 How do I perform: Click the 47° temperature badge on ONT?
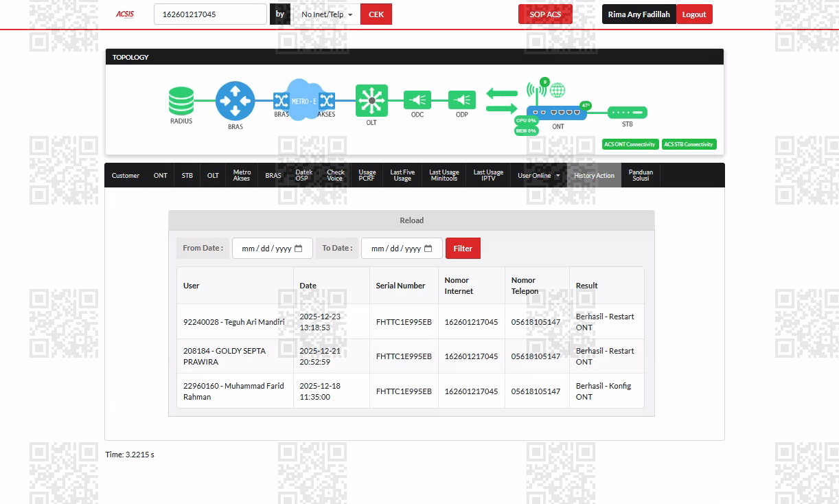click(585, 106)
